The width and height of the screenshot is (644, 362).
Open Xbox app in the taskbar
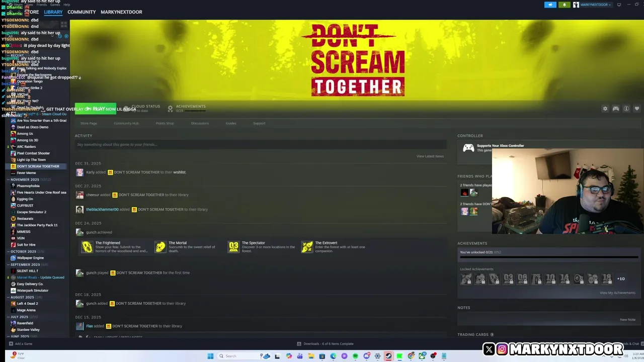click(422, 356)
